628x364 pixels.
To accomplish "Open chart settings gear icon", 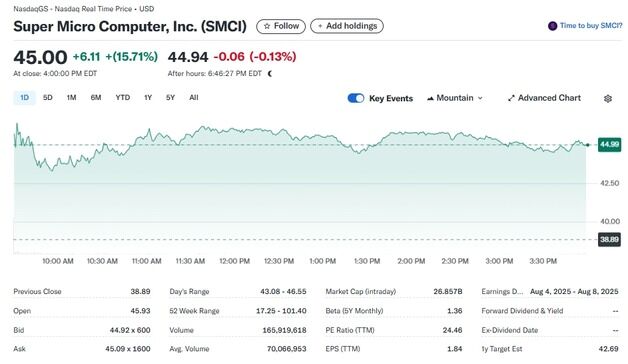I will (x=608, y=99).
